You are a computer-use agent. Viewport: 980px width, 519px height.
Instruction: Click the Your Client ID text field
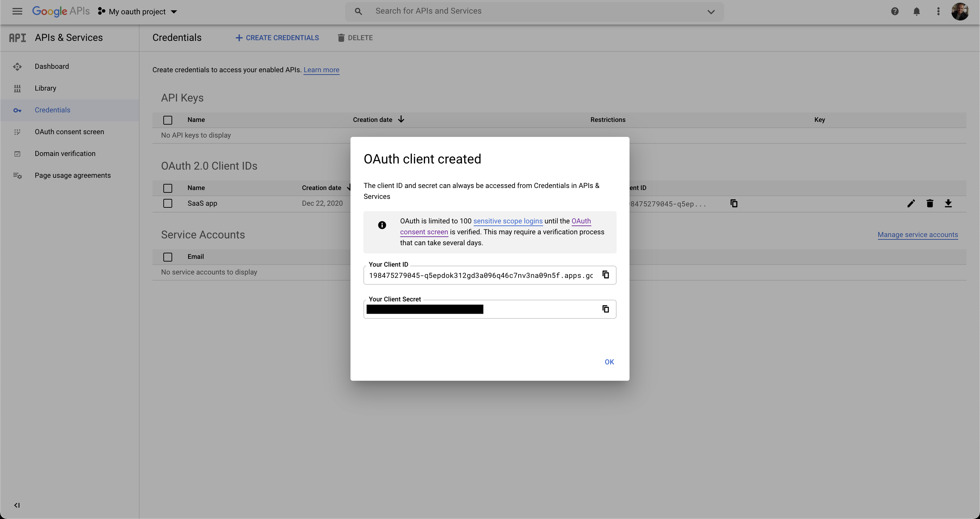coord(480,275)
